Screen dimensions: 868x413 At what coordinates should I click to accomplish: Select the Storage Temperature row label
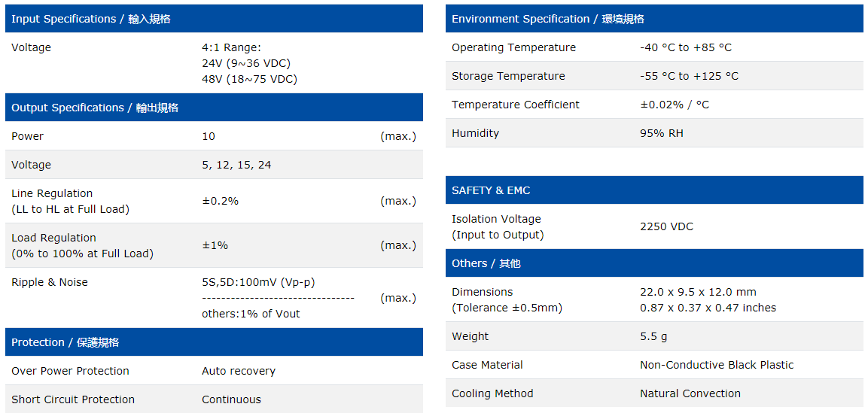(508, 76)
